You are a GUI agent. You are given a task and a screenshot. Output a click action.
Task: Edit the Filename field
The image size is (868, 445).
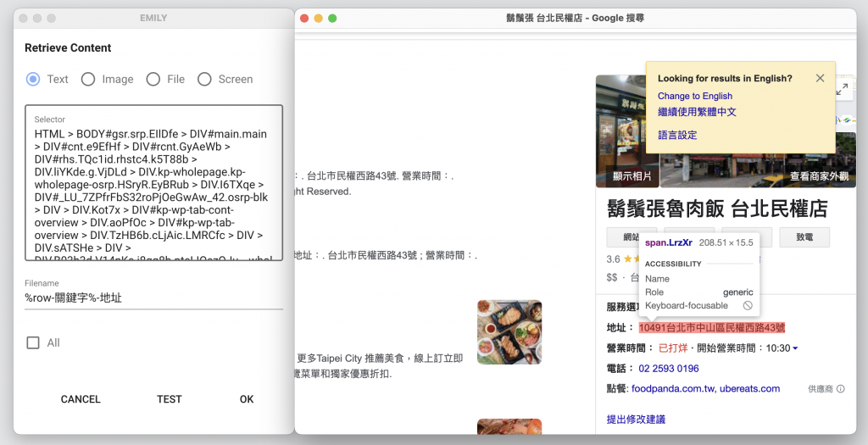tap(154, 298)
